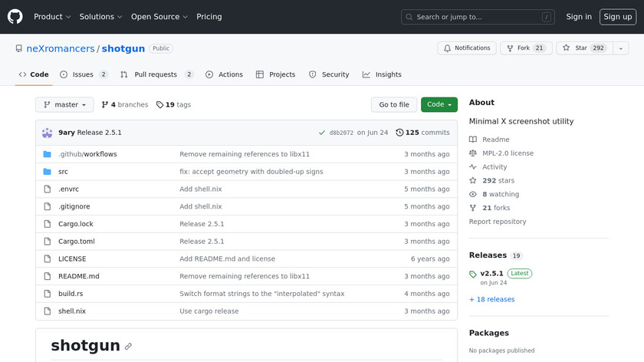644x362 pixels.
Task: Toggle repository Notifications
Action: (x=466, y=48)
